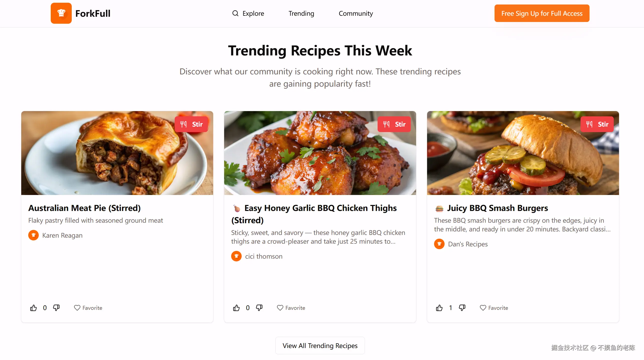This screenshot has height=360, width=644.
Task: Open the Community nav item
Action: 356,13
